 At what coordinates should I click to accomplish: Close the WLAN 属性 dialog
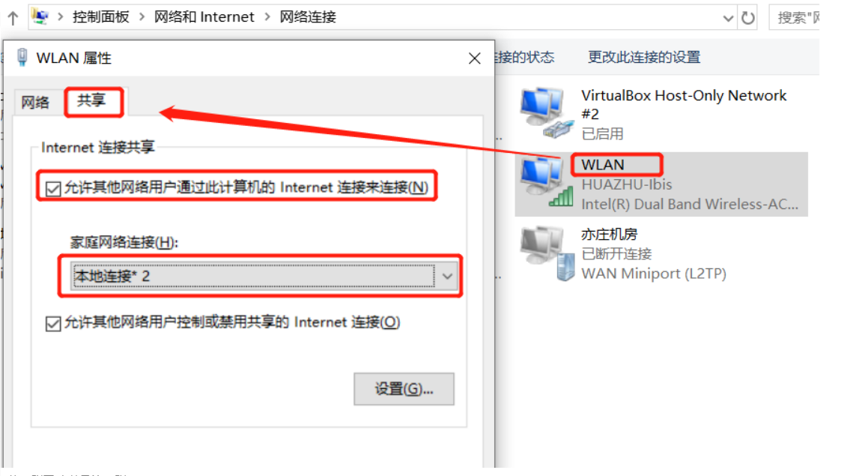474,58
